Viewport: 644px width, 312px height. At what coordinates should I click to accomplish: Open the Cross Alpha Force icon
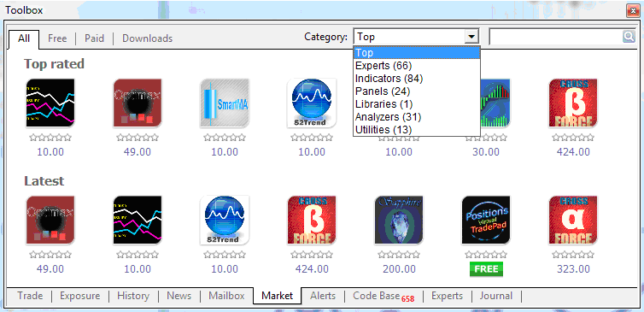click(x=573, y=220)
